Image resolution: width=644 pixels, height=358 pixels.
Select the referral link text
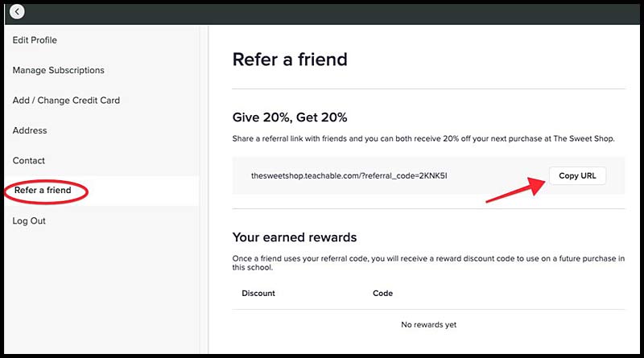coord(349,175)
